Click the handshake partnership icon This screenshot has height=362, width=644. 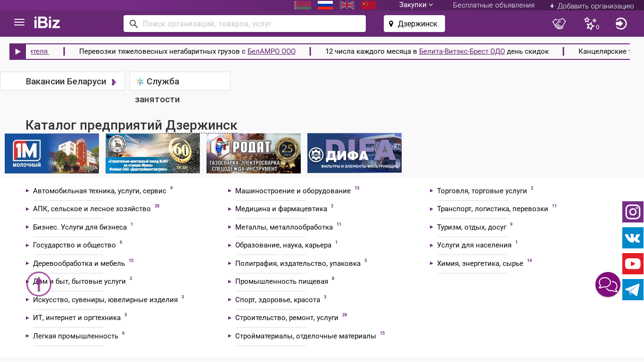pyautogui.click(x=559, y=24)
